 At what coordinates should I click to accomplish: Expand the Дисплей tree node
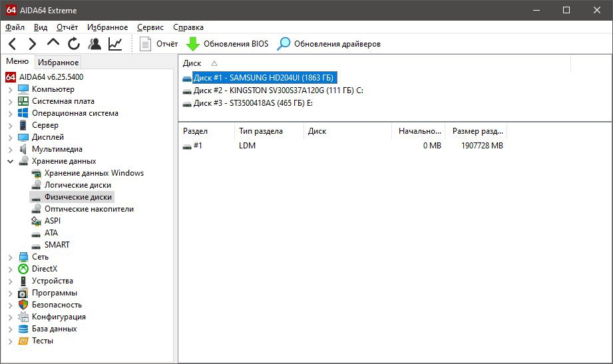click(10, 138)
